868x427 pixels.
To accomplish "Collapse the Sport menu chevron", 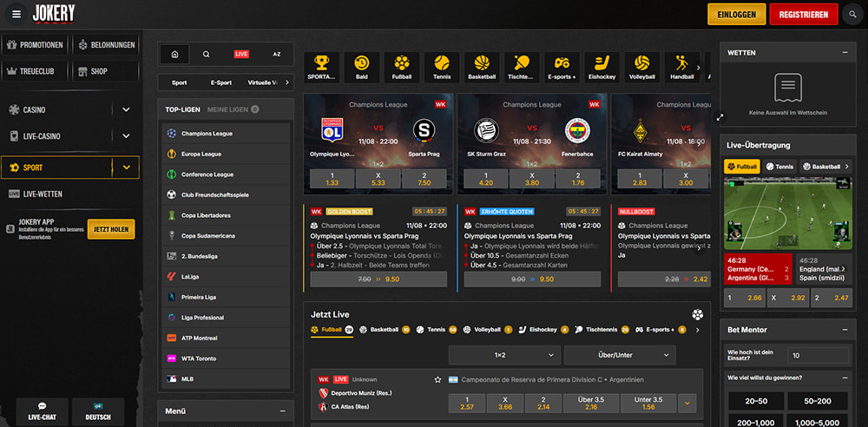I will pos(126,168).
